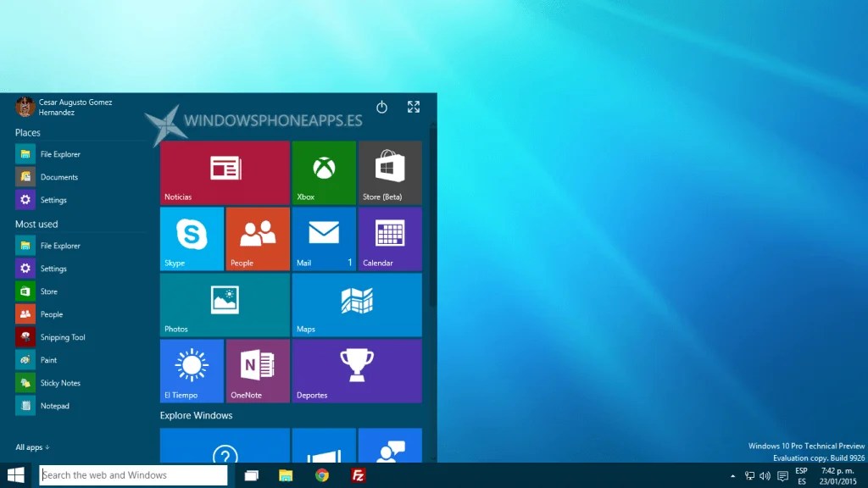The image size is (868, 488).
Task: Open the Skype tile
Action: (191, 239)
